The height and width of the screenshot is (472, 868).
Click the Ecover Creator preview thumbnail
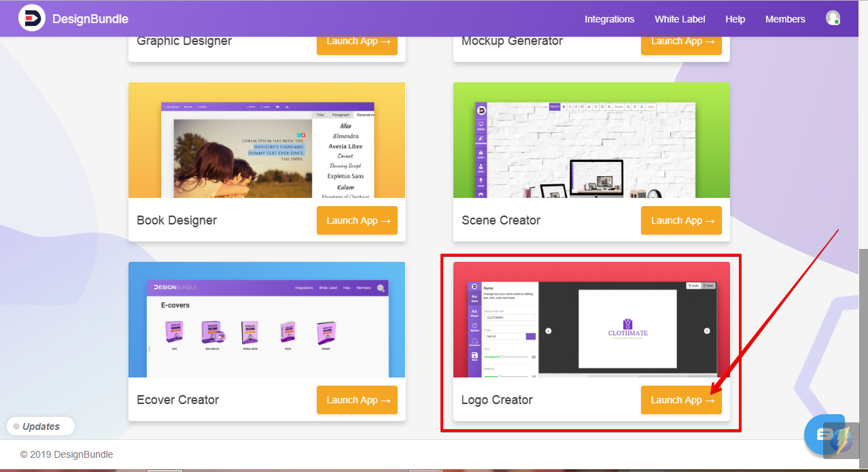(x=267, y=320)
